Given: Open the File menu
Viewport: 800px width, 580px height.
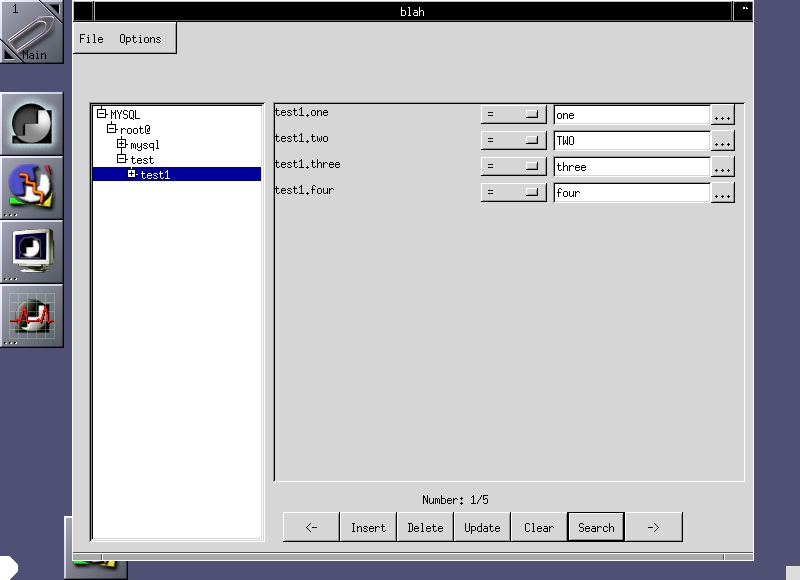Looking at the screenshot, I should [91, 39].
